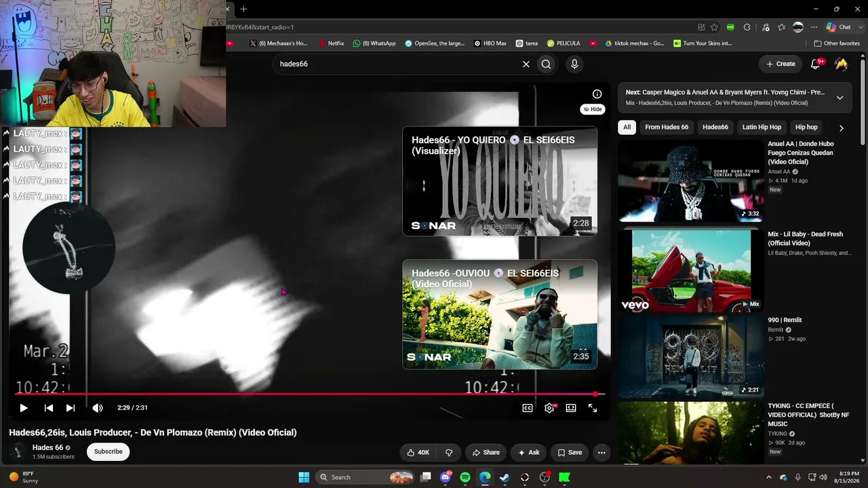Open the Create button menu

click(781, 64)
